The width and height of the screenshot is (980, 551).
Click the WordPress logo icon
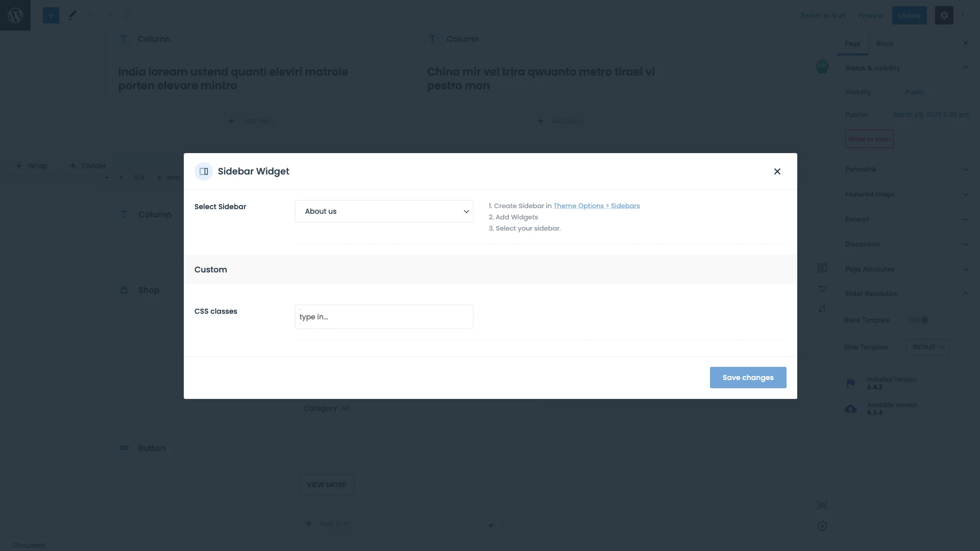click(x=15, y=15)
